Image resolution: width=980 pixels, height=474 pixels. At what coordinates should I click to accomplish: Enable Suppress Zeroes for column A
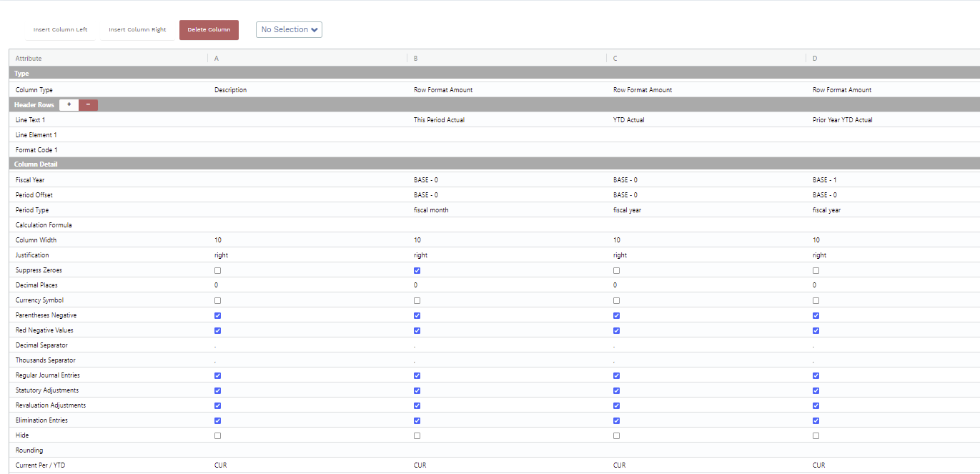coord(218,271)
